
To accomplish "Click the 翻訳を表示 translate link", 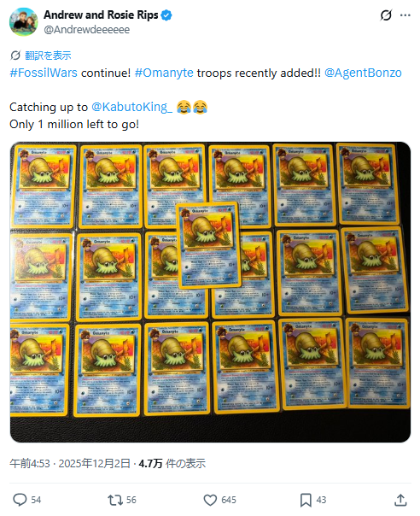I will (48, 56).
